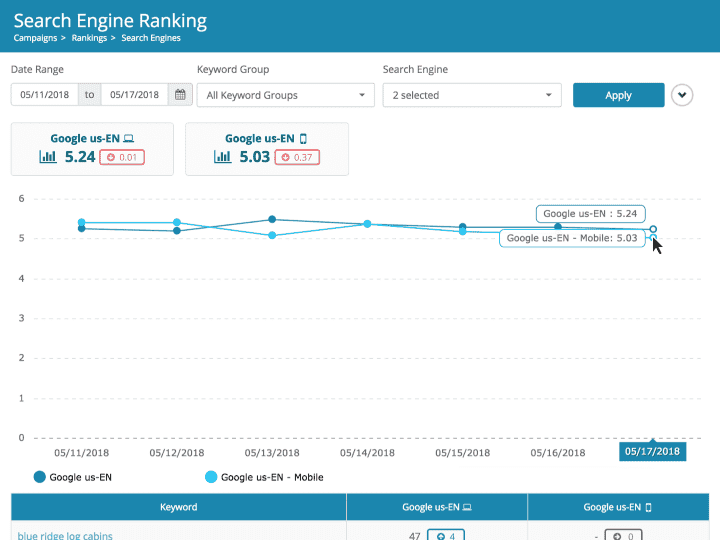This screenshot has height=540, width=720.
Task: Sort by the Keyword column header
Action: coord(178,507)
